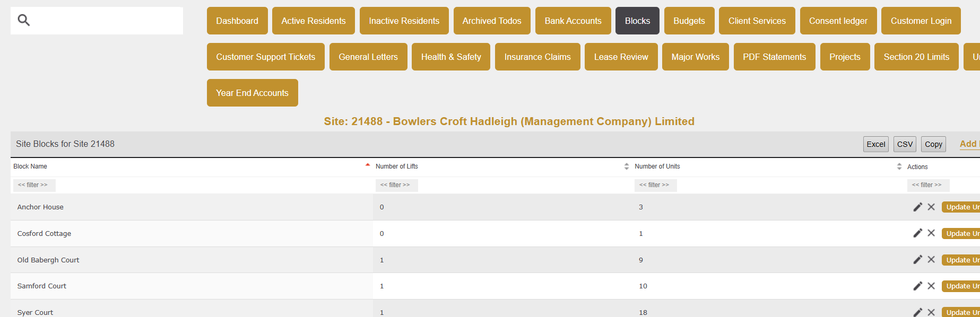
Task: Click 'Site Blocks for Site 21488' title
Action: point(65,144)
